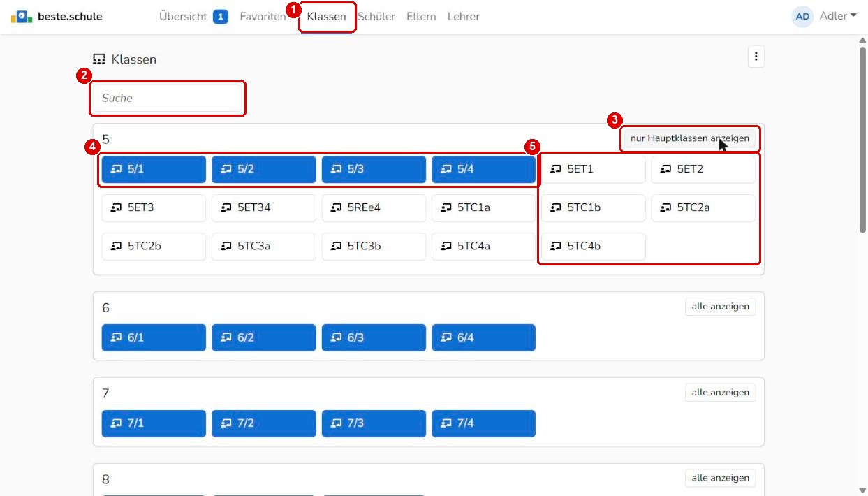868x496 pixels.
Task: Select group 5ET2
Action: click(x=703, y=169)
